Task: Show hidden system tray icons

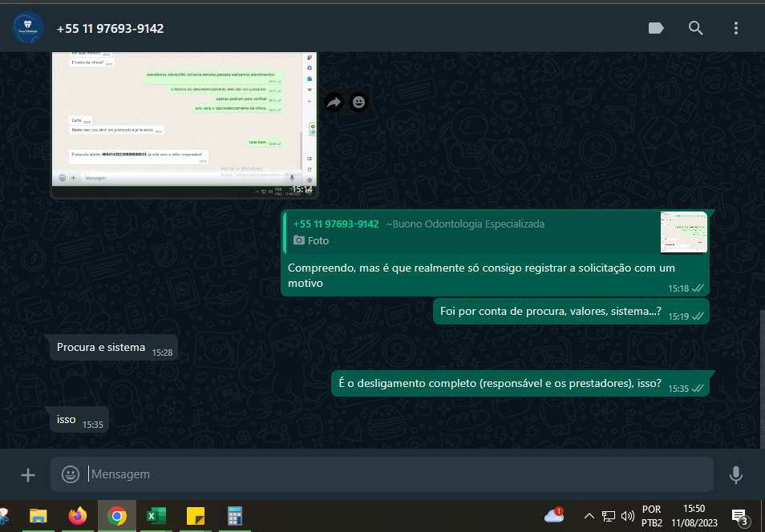Action: coord(589,516)
